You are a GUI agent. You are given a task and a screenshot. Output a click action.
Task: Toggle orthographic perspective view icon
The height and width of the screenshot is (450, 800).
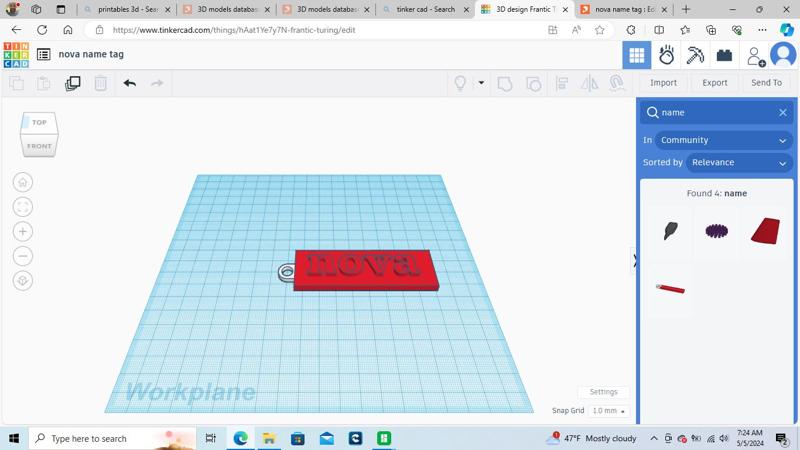[22, 281]
